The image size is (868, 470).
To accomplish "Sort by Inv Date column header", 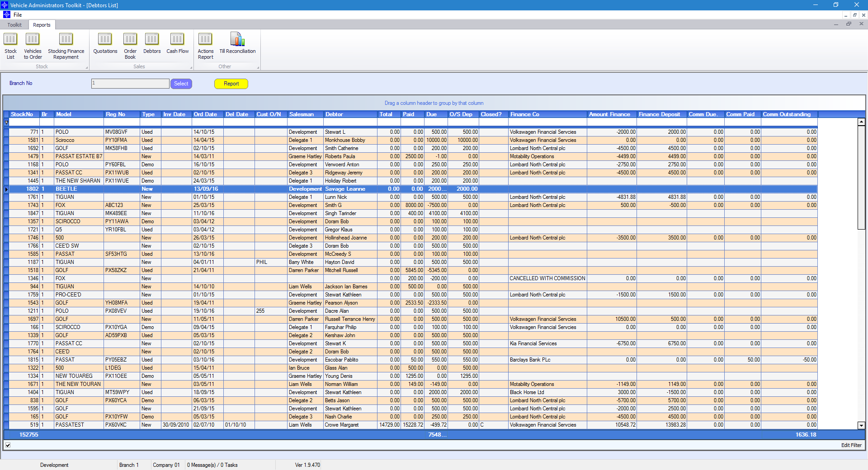I will 177,114.
